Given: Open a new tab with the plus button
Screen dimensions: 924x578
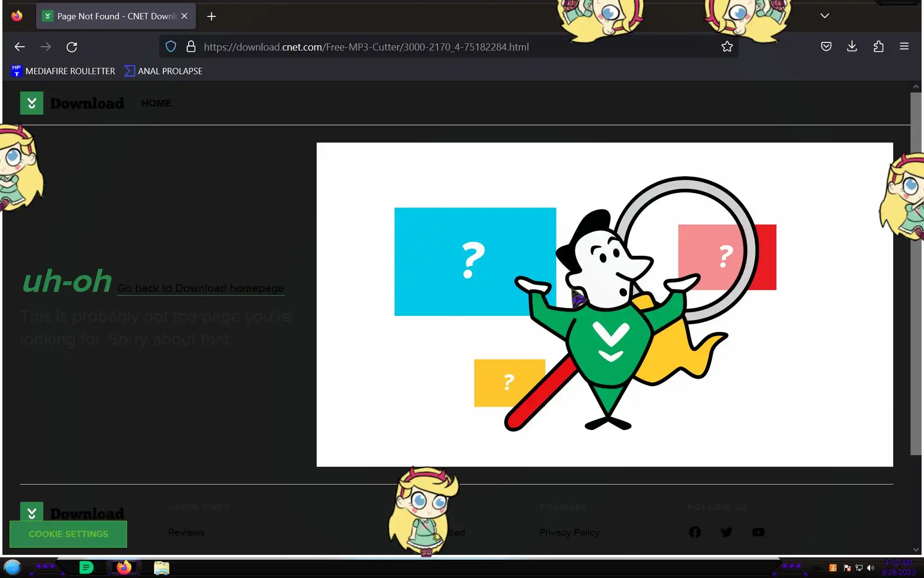Looking at the screenshot, I should point(211,16).
